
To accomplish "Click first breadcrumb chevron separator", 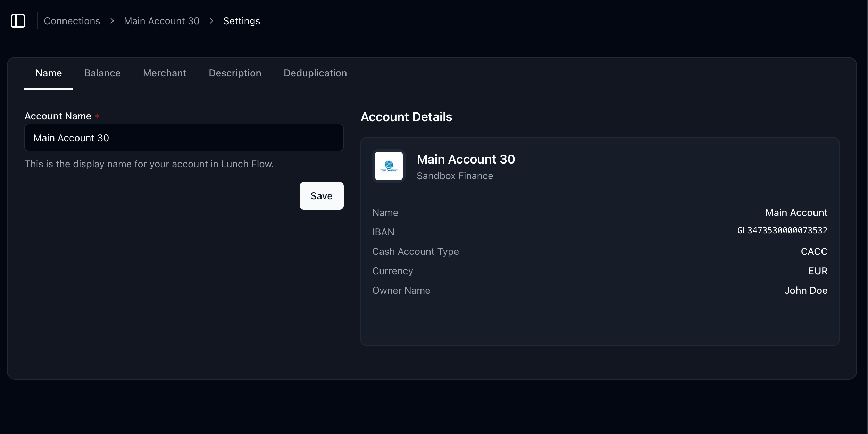I will (x=112, y=21).
